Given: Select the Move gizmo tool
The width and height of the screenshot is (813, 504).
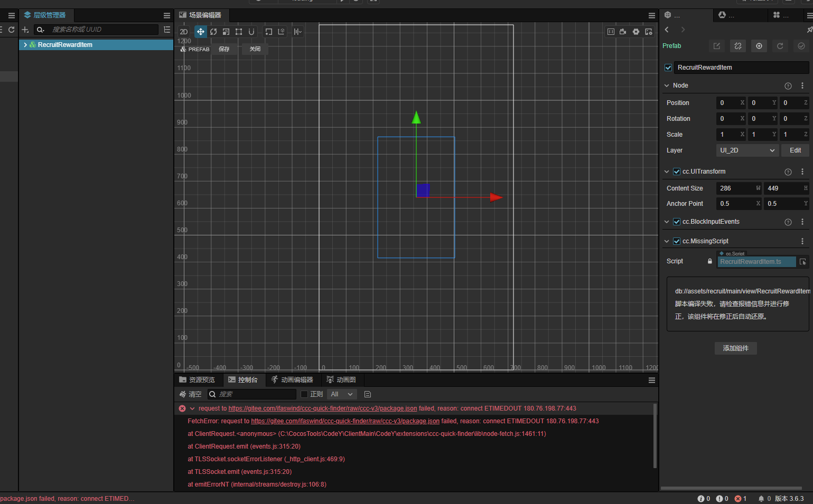Looking at the screenshot, I should 201,32.
